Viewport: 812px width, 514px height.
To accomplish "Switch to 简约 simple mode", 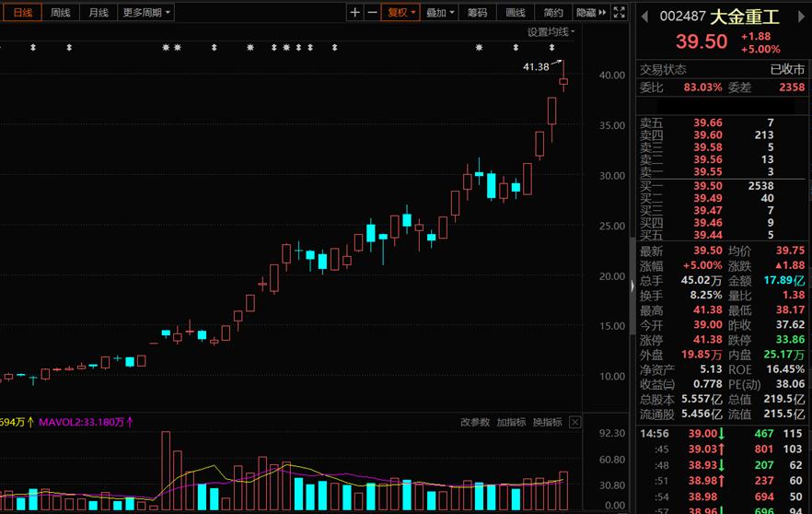I will click(553, 13).
